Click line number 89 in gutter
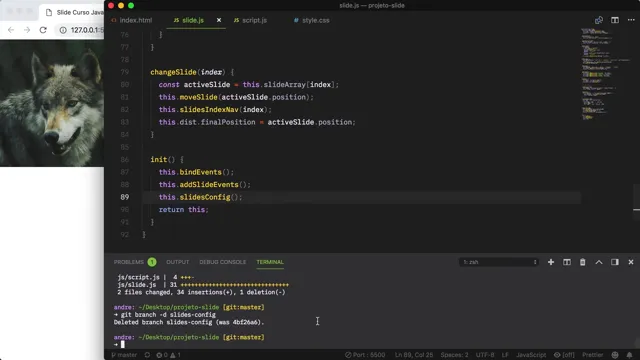Image resolution: width=640 pixels, height=360 pixels. [x=124, y=197]
